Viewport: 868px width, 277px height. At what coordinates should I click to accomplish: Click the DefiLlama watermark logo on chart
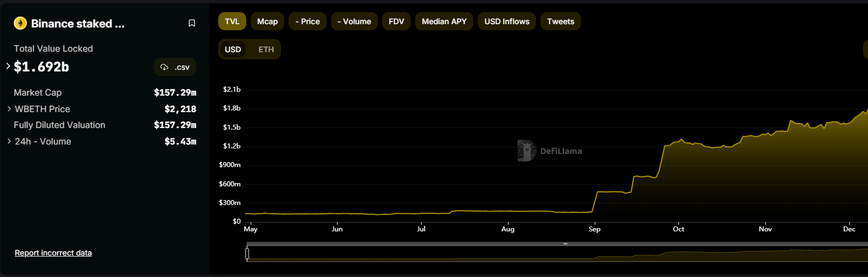pyautogui.click(x=526, y=151)
